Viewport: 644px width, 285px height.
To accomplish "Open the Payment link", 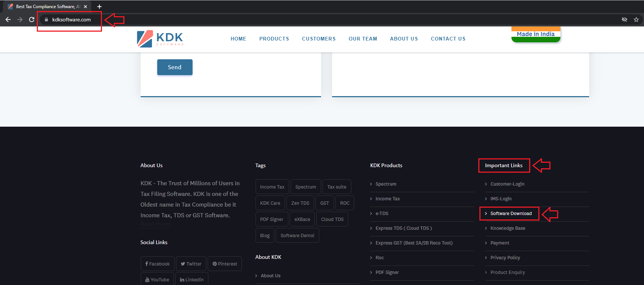I will (x=500, y=243).
